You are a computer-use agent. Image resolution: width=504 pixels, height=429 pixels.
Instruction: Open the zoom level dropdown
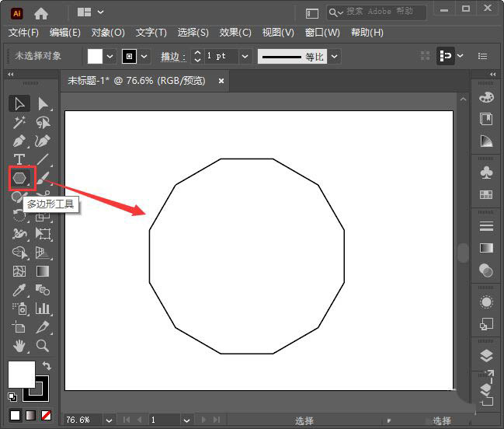[x=109, y=420]
